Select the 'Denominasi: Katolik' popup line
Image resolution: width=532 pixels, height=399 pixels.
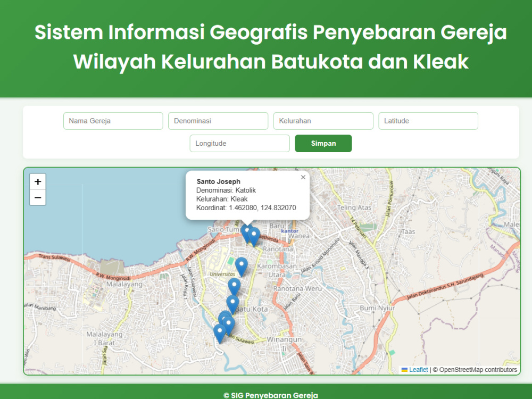coord(226,190)
